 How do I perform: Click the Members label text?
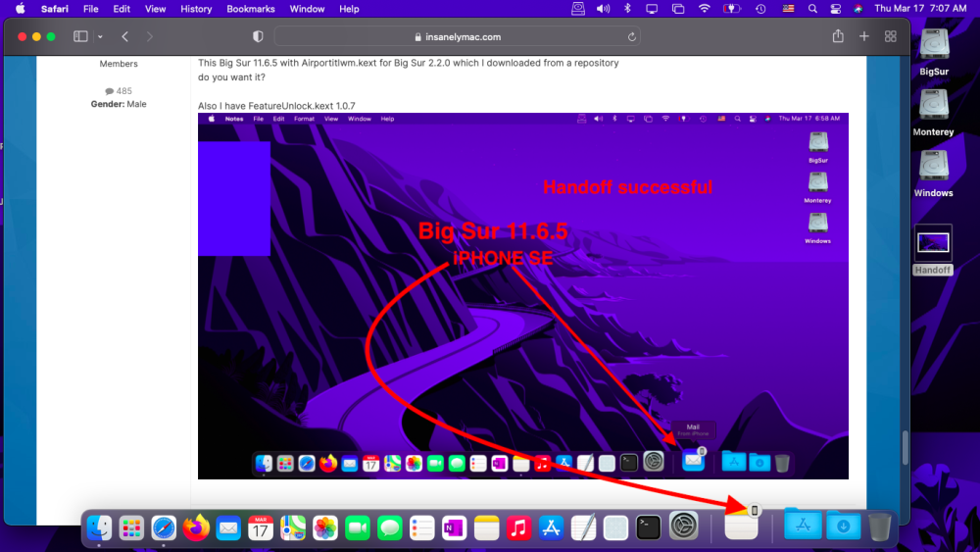point(119,64)
